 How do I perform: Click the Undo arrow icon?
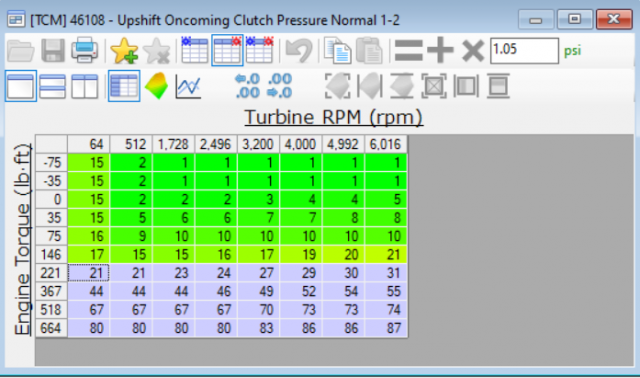coord(298,51)
